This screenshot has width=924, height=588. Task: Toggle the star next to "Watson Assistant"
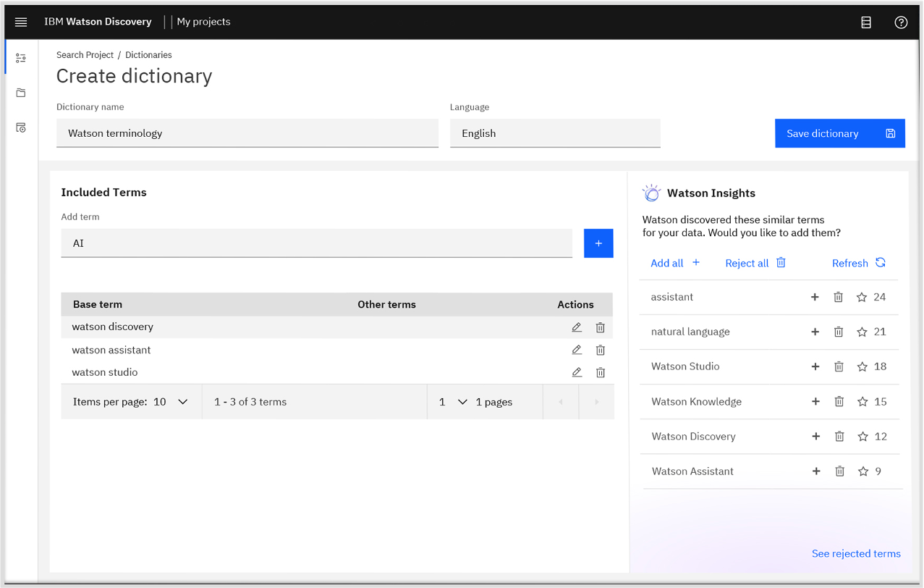(862, 471)
